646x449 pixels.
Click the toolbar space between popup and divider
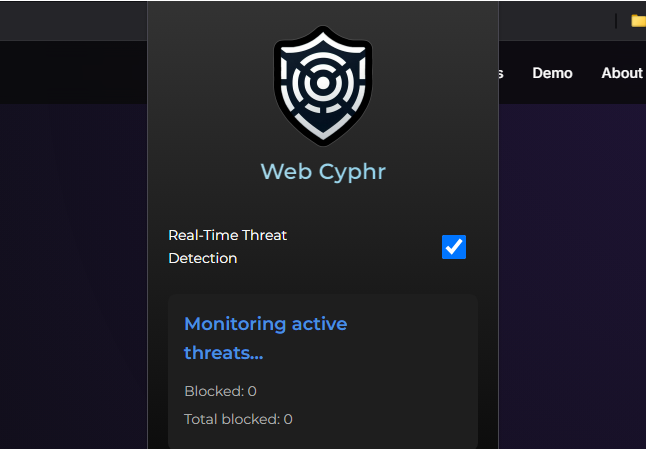pos(555,20)
